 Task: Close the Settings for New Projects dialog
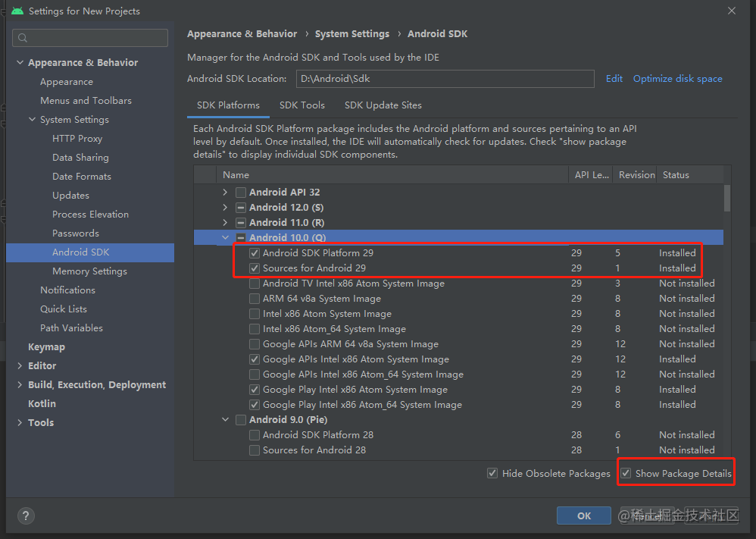pos(732,11)
